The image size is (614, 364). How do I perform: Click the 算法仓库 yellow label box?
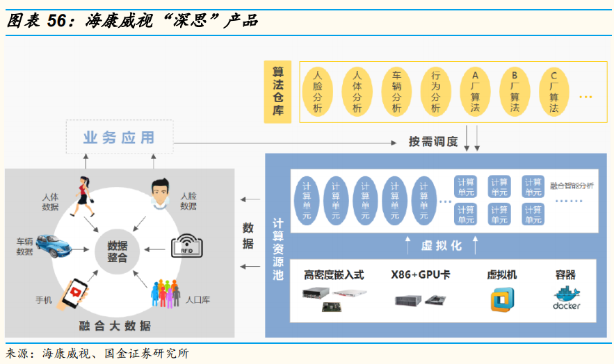pyautogui.click(x=277, y=92)
